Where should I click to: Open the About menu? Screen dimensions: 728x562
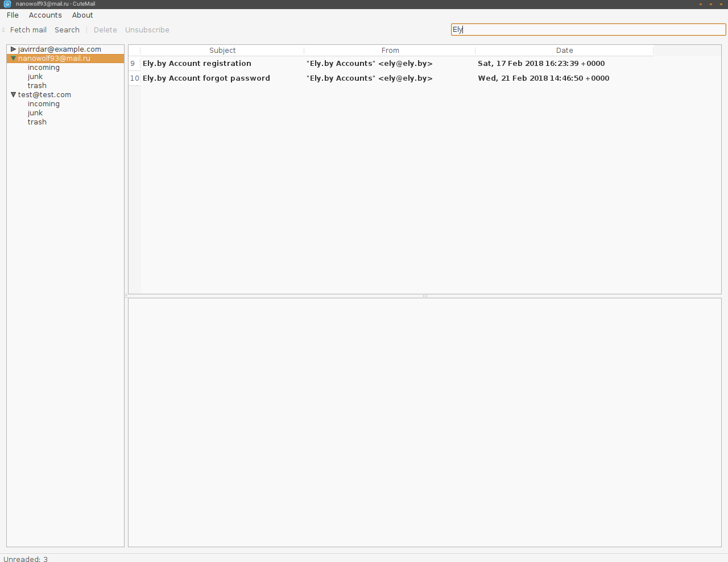click(x=82, y=15)
